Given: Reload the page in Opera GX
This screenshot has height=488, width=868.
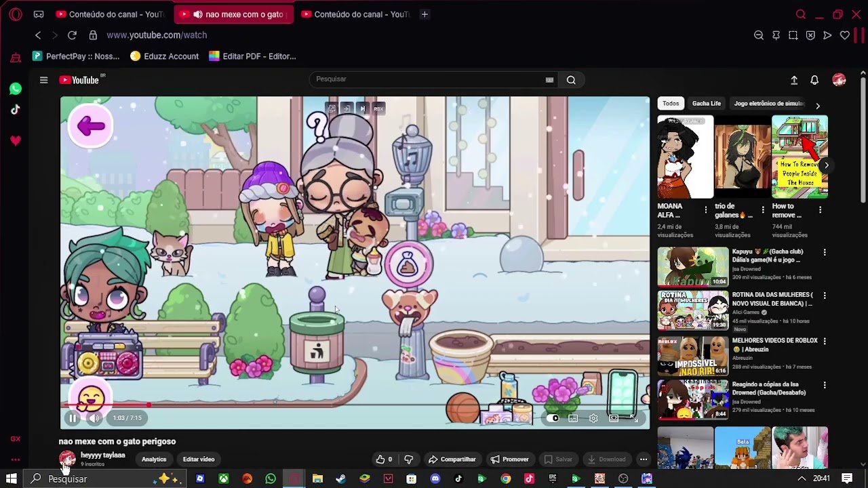Looking at the screenshot, I should coord(72,35).
